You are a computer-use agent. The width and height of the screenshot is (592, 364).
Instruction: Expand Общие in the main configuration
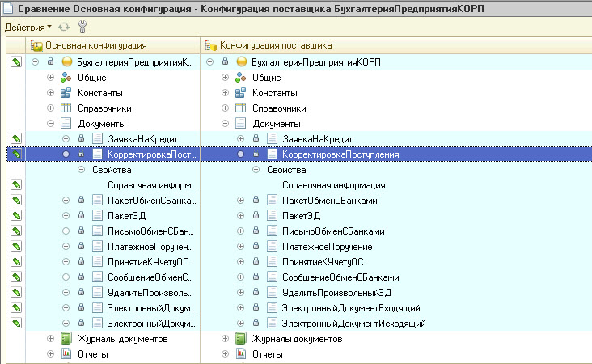pyautogui.click(x=50, y=78)
